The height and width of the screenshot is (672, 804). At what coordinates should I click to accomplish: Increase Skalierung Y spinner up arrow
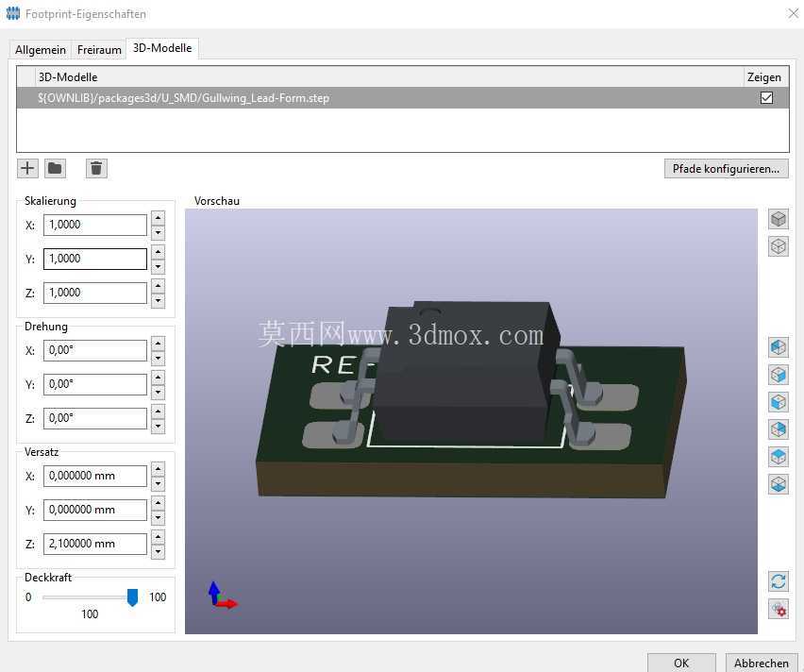pyautogui.click(x=158, y=252)
